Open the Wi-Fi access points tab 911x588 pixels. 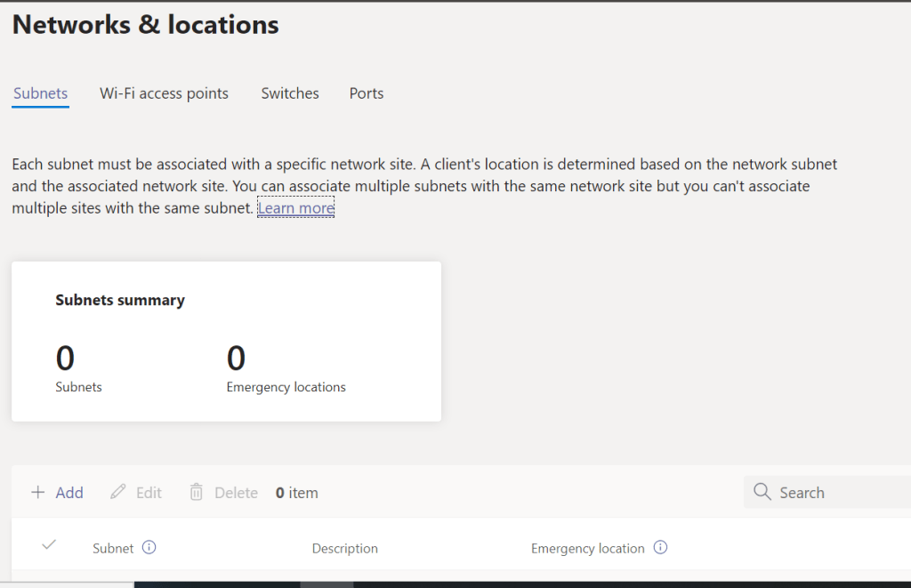point(164,93)
